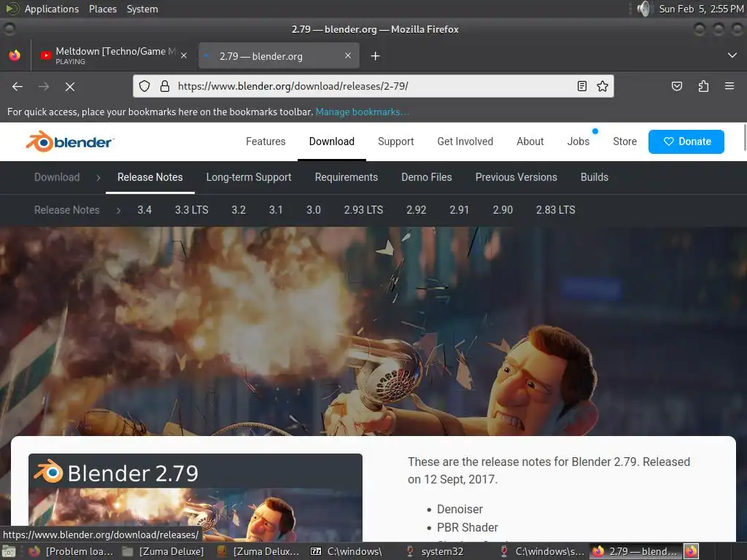This screenshot has height=560, width=747.
Task: Switch to 2.79 — blend... taskbar window
Action: coord(636,551)
